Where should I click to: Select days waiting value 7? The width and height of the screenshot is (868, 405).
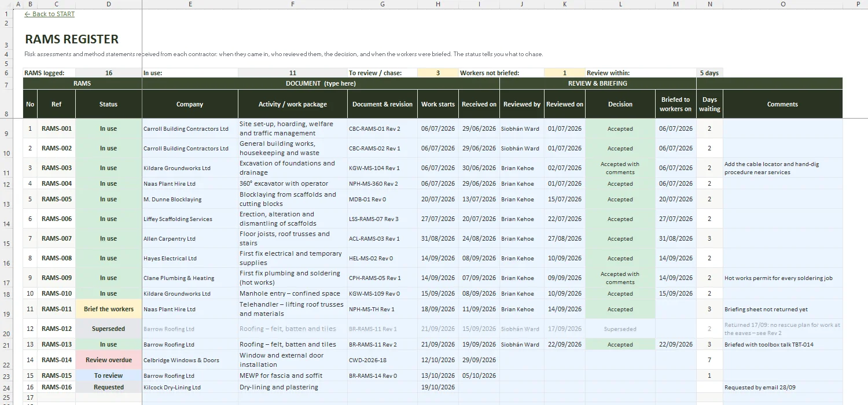click(x=709, y=360)
